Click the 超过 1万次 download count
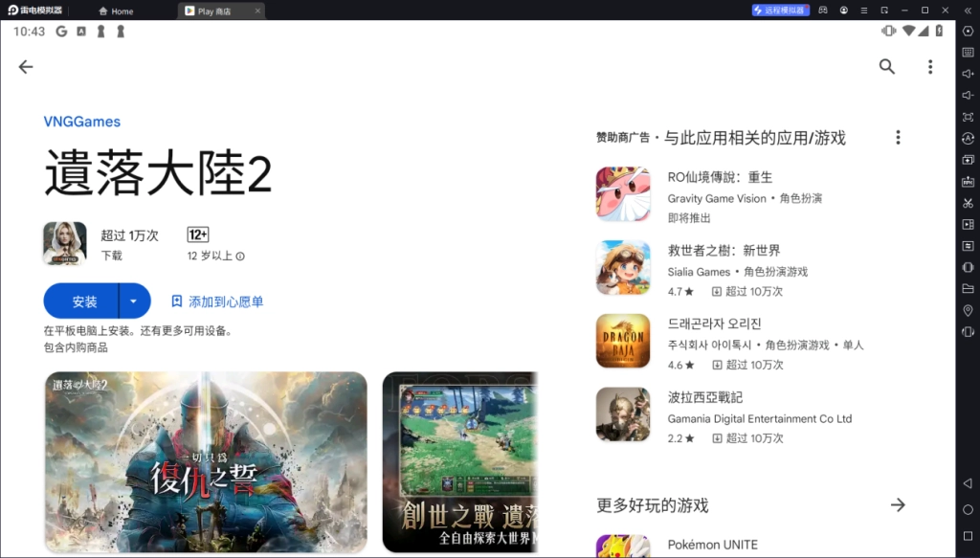This screenshot has width=980, height=558. tap(130, 235)
